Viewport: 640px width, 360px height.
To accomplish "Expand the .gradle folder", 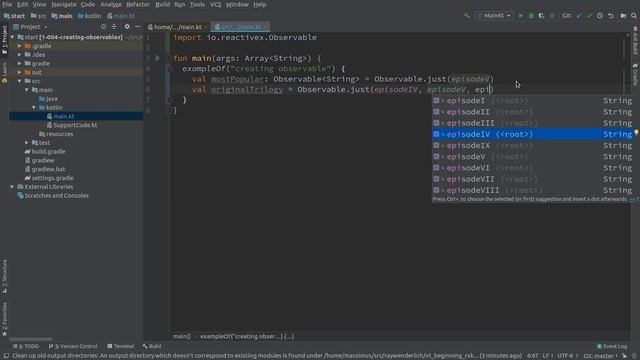I will click(x=20, y=46).
